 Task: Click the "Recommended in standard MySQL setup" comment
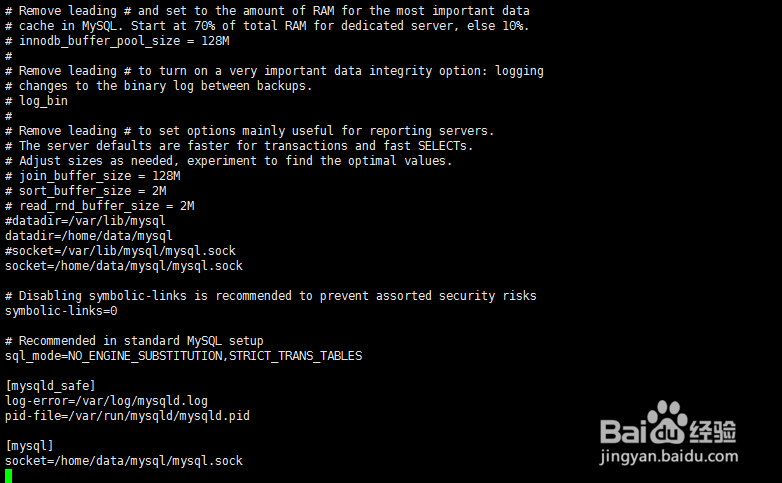pyautogui.click(x=134, y=341)
